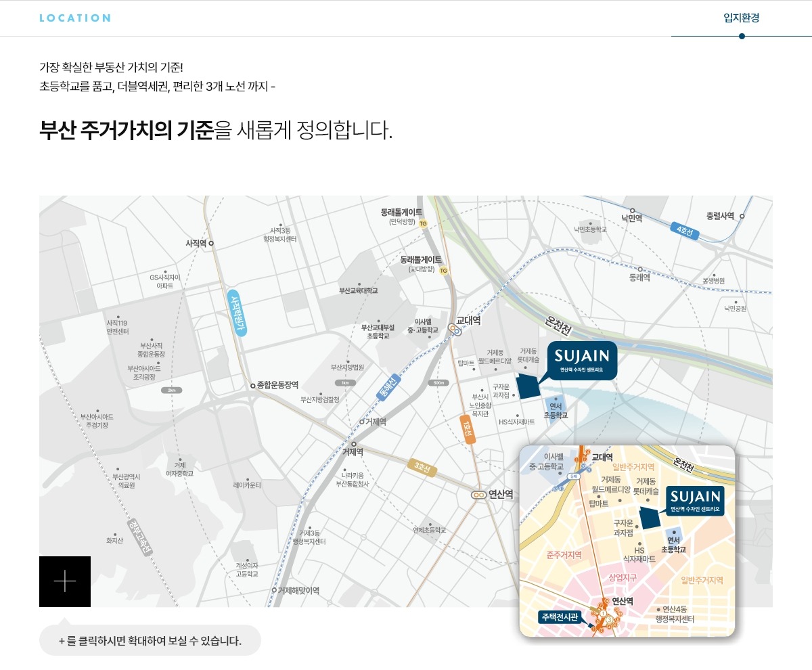Click the 1km distance marker
Viewport: 812px width, 670px height.
click(345, 383)
